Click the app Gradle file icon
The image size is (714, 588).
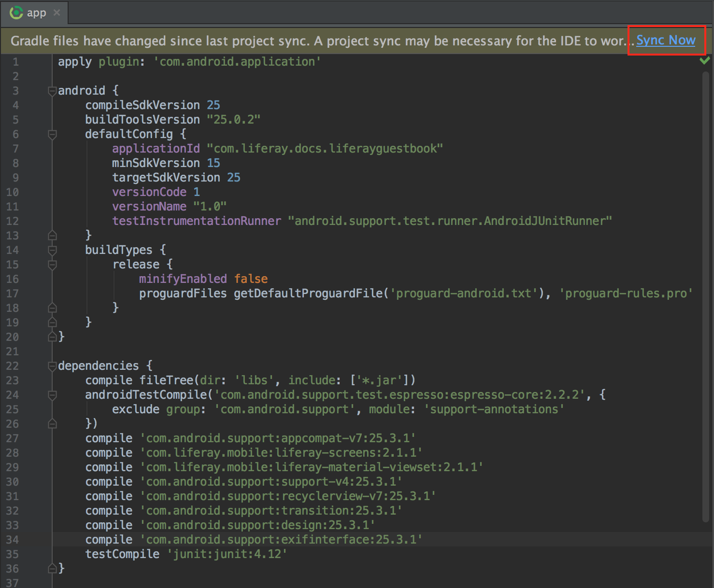[16, 13]
